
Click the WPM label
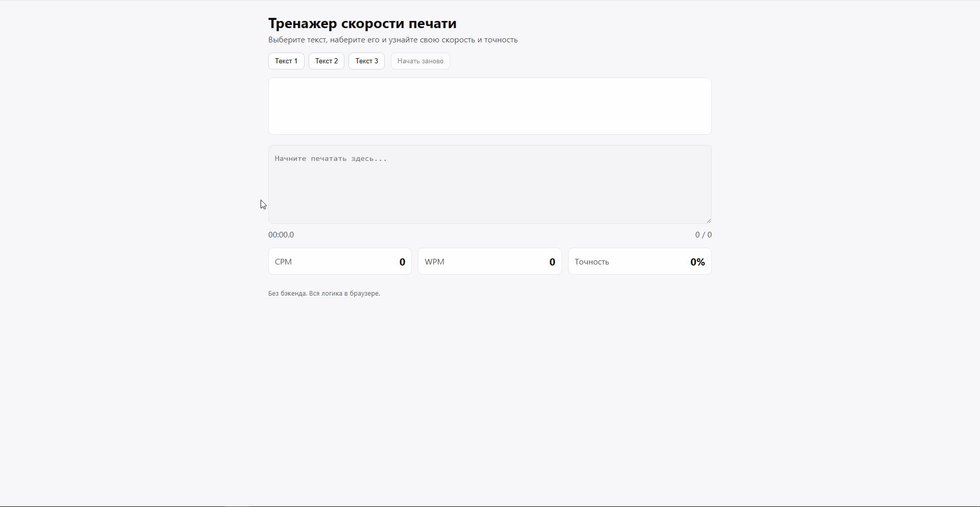tap(434, 262)
